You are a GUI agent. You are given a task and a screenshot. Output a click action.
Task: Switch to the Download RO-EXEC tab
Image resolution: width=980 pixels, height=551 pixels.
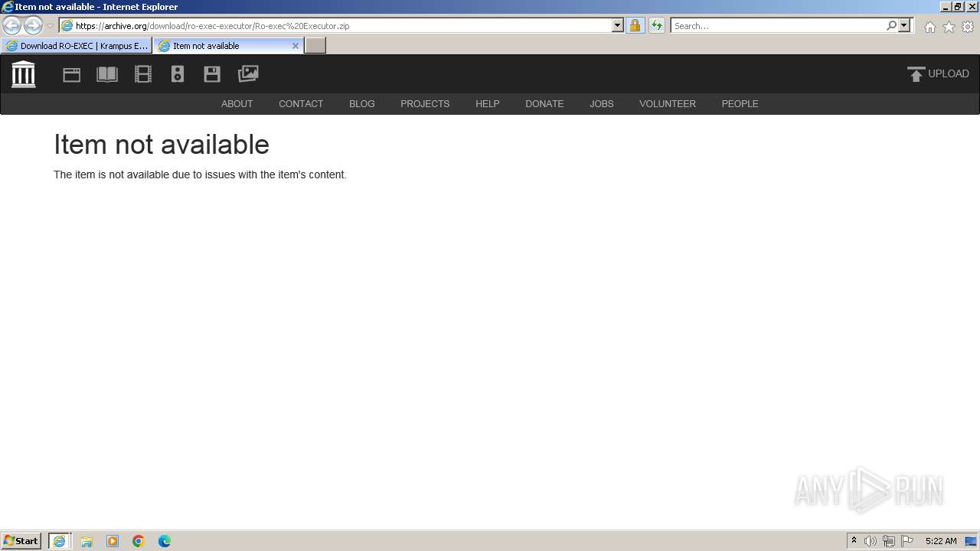[x=77, y=46]
